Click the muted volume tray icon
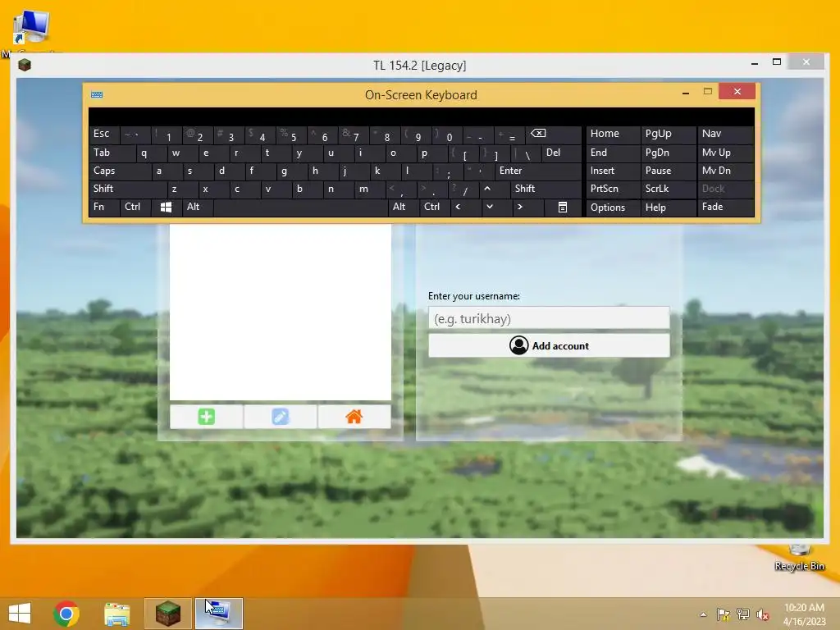 (762, 614)
